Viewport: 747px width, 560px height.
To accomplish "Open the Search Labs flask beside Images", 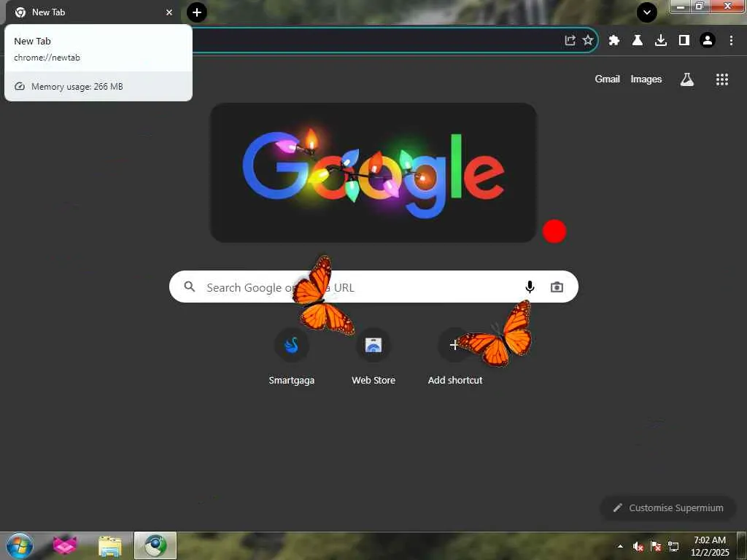I will point(687,79).
